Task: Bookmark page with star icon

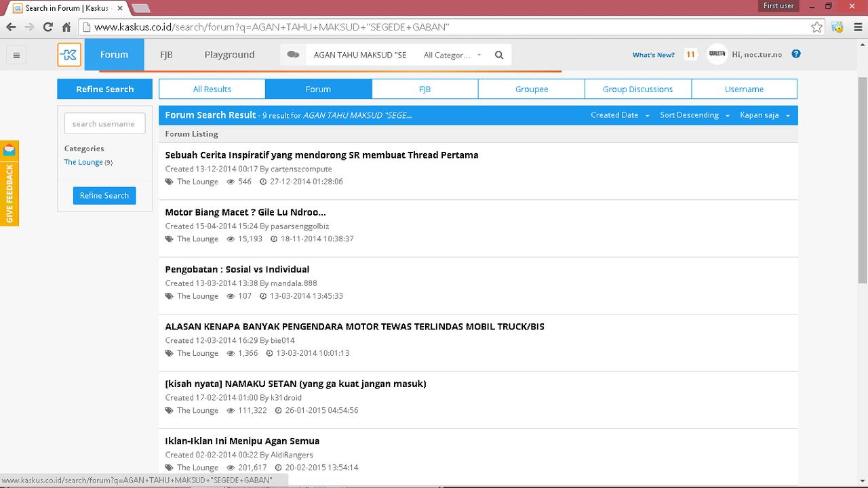Action: click(817, 27)
